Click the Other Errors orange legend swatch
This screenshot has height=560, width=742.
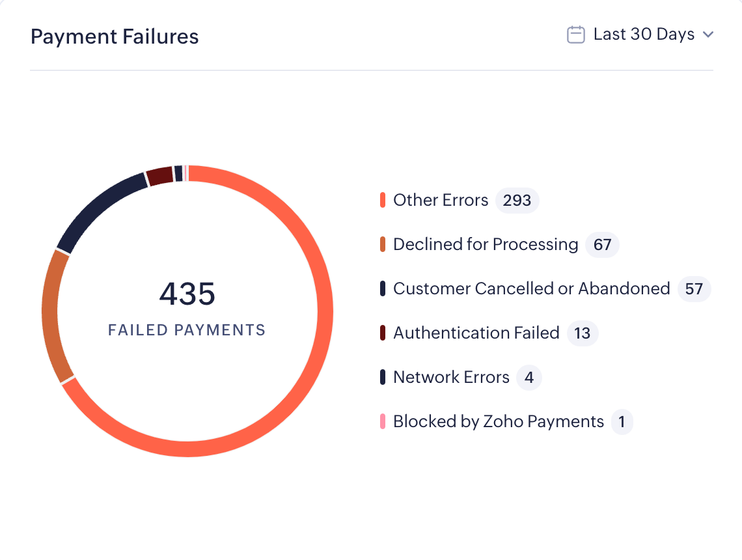[383, 200]
